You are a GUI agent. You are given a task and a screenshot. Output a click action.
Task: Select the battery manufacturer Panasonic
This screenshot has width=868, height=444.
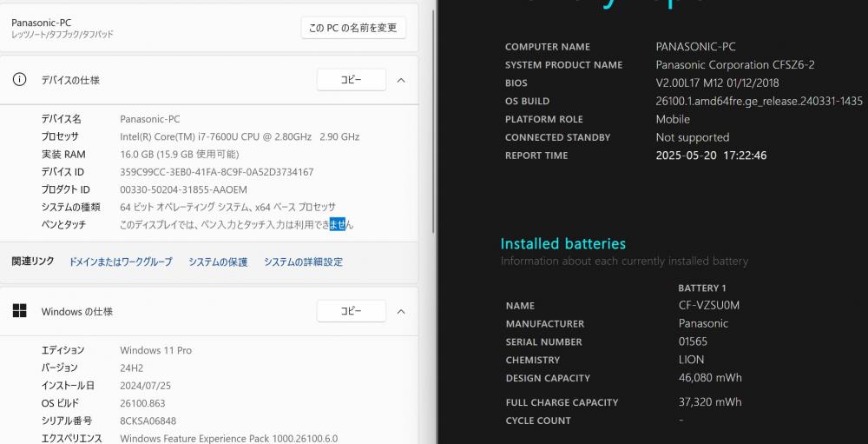(703, 323)
